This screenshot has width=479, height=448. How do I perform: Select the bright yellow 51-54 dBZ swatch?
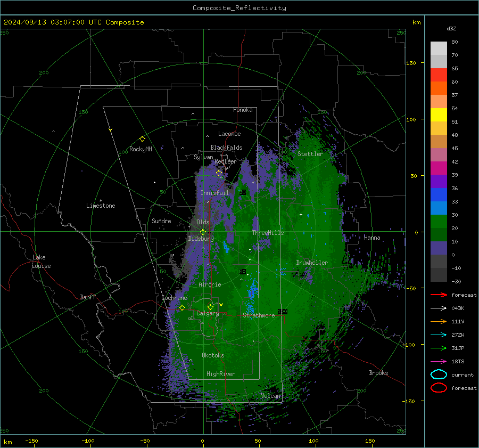click(439, 115)
